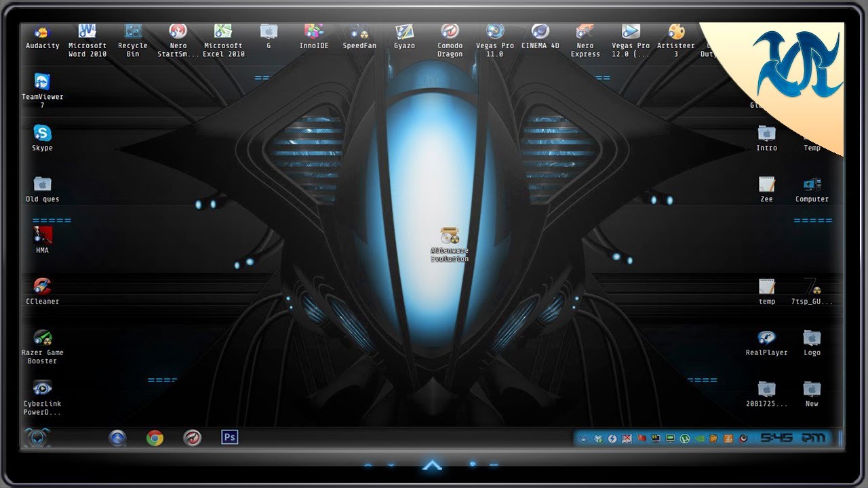Open Comodo Dragon desktop shortcut
This screenshot has height=488, width=868.
click(450, 40)
